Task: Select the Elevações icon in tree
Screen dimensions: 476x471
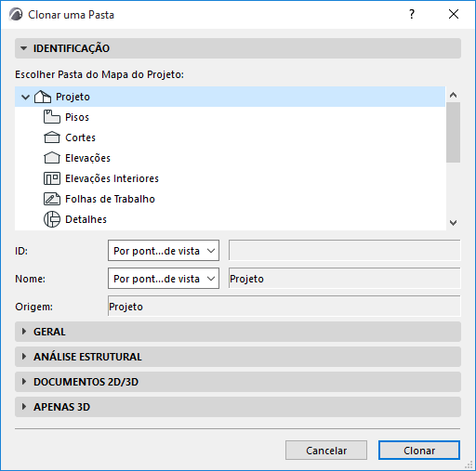Action: [x=52, y=158]
